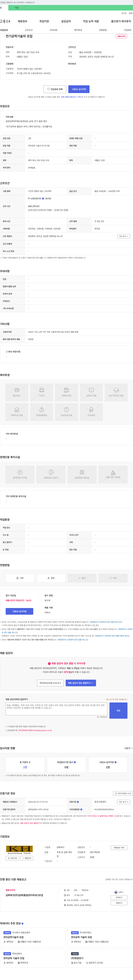Click the 차량유지비 welfare icon
Image resolution: width=133 pixels, height=980 pixels.
(66, 392)
